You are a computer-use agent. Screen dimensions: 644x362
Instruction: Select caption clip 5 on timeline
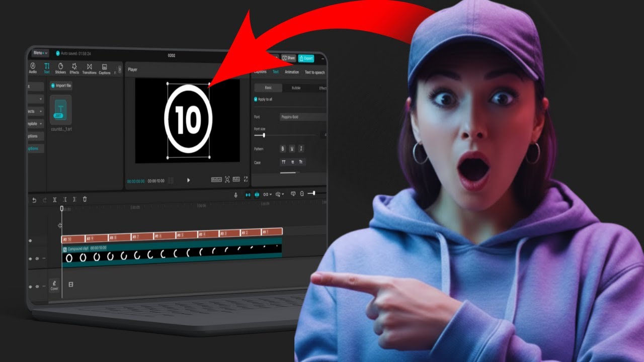pyautogui.click(x=186, y=235)
